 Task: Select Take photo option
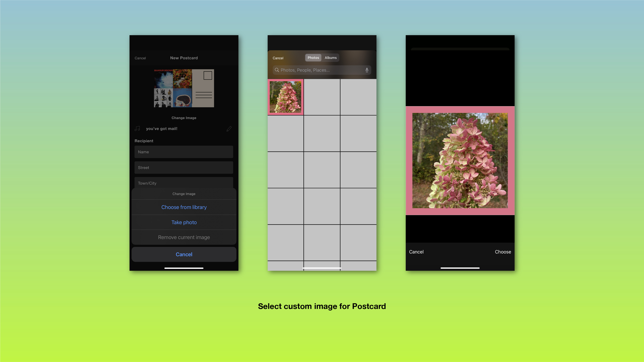click(184, 222)
